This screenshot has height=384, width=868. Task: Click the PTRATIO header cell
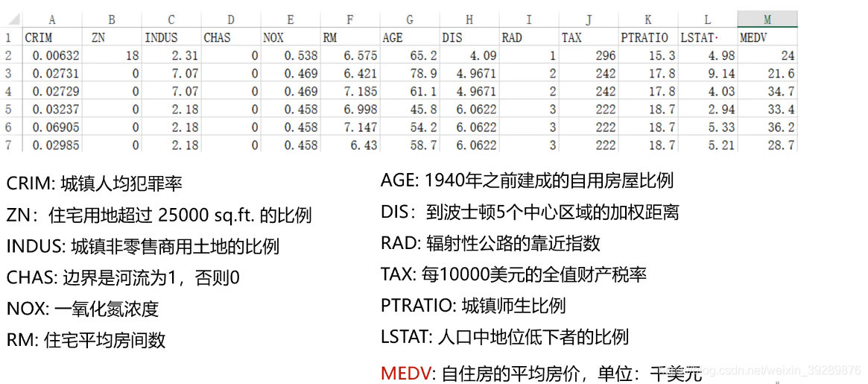point(648,38)
